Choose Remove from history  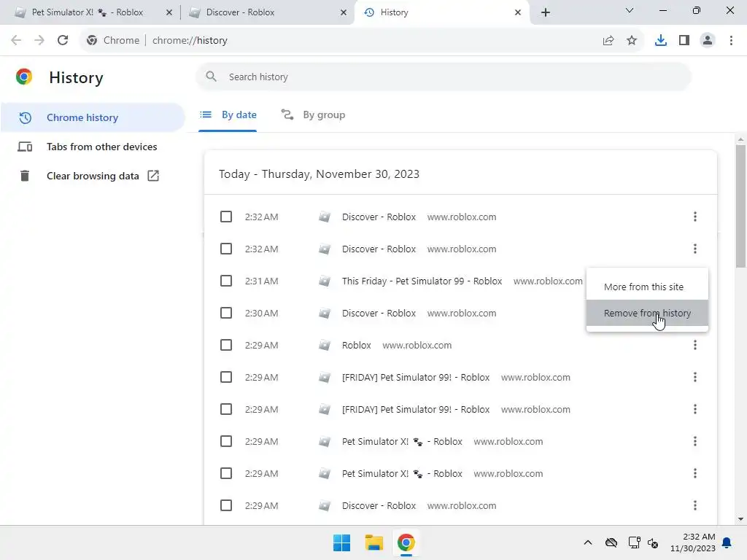(647, 313)
